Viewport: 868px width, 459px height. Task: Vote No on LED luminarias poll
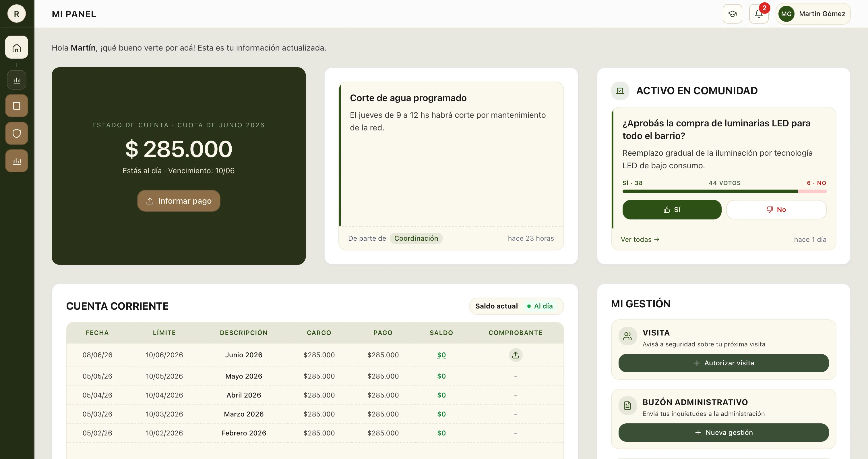click(776, 210)
